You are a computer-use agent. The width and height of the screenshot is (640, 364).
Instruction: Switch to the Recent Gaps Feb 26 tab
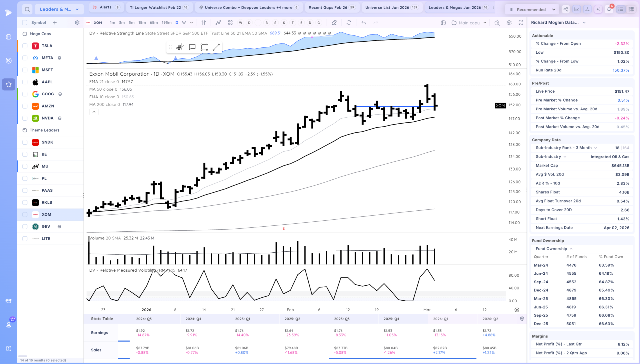point(332,7)
